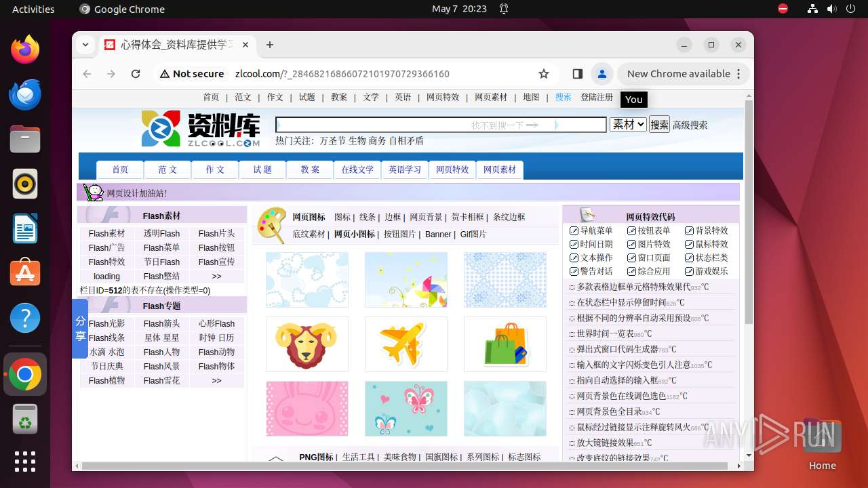This screenshot has height=488, width=868.
Task: Open Chrome side panel icon
Action: [x=578, y=74]
